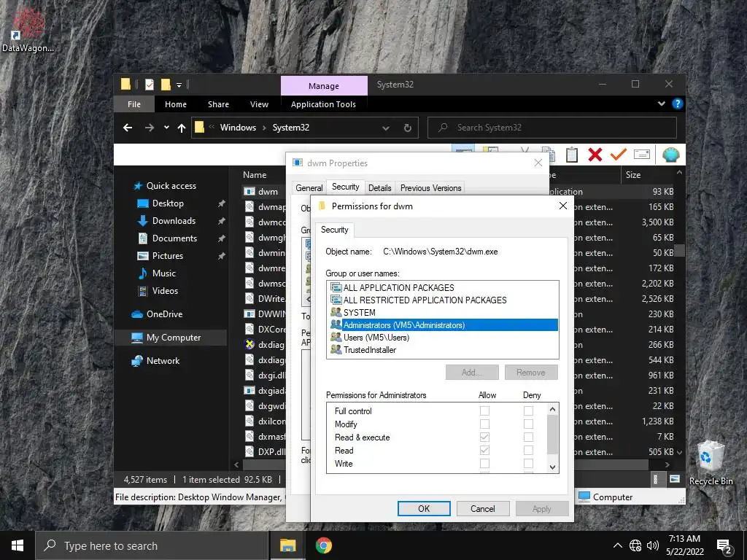Open Previous Versions tab in dwm Properties
Screen dimensions: 747x560
(430, 188)
